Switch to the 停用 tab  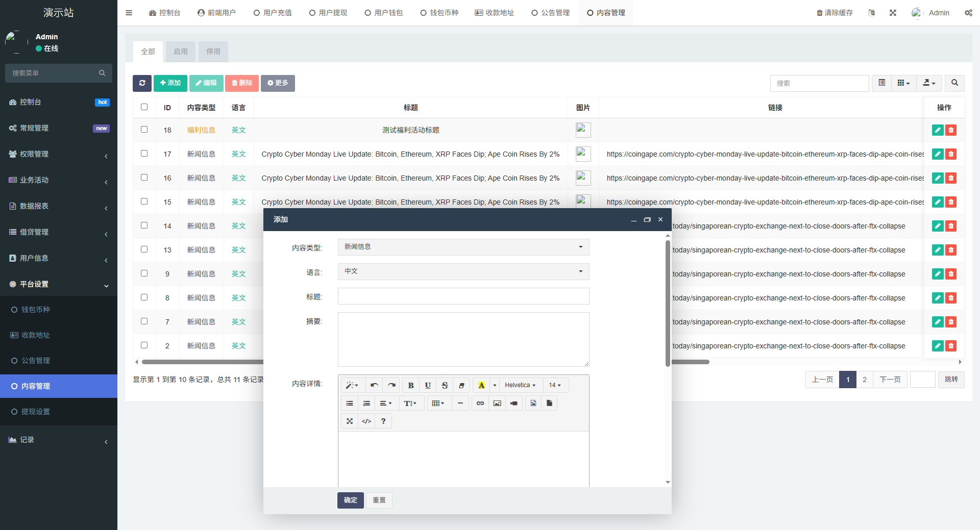click(213, 52)
